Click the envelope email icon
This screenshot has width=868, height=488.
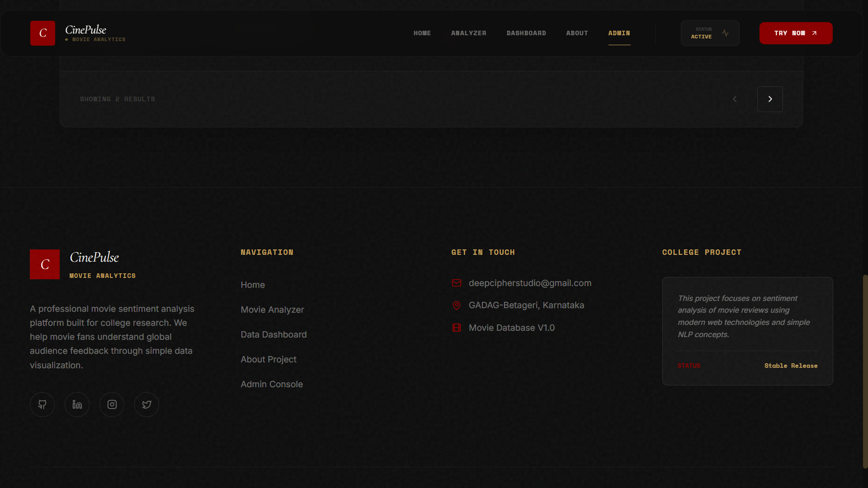coord(457,283)
